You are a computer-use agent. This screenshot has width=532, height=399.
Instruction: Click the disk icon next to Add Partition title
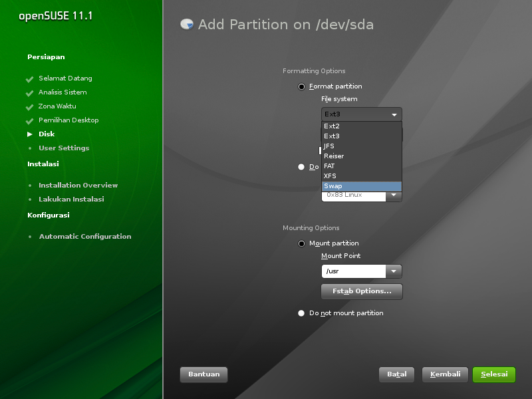pos(187,25)
